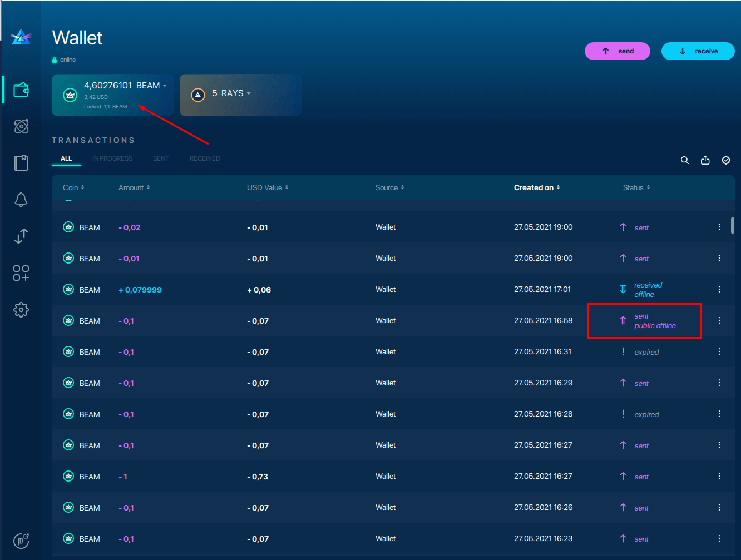Open options menu for 0,079999 BEAM transaction
Screen dimensions: 741x560
(719, 289)
